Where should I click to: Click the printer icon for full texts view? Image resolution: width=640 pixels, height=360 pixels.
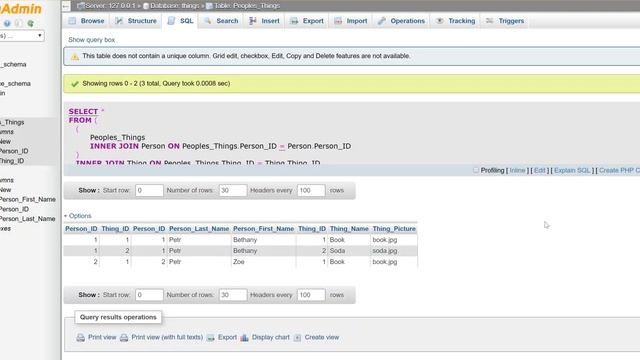coord(124,338)
